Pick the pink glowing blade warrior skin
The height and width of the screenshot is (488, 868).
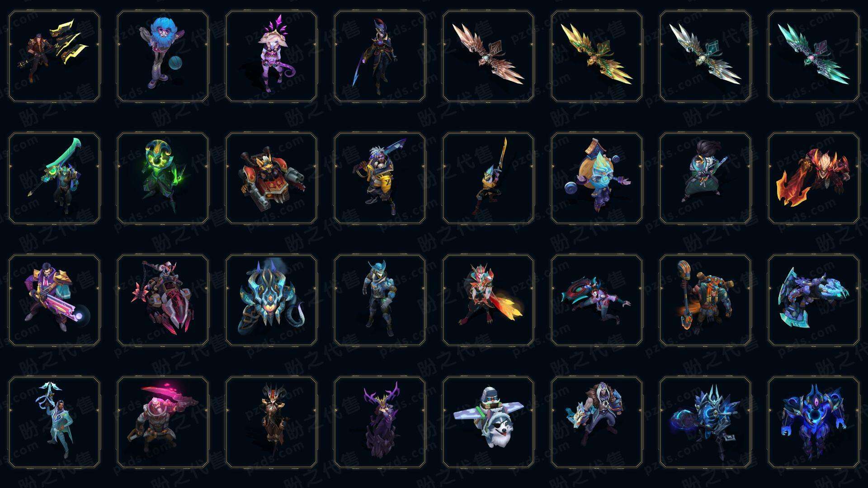(163, 422)
